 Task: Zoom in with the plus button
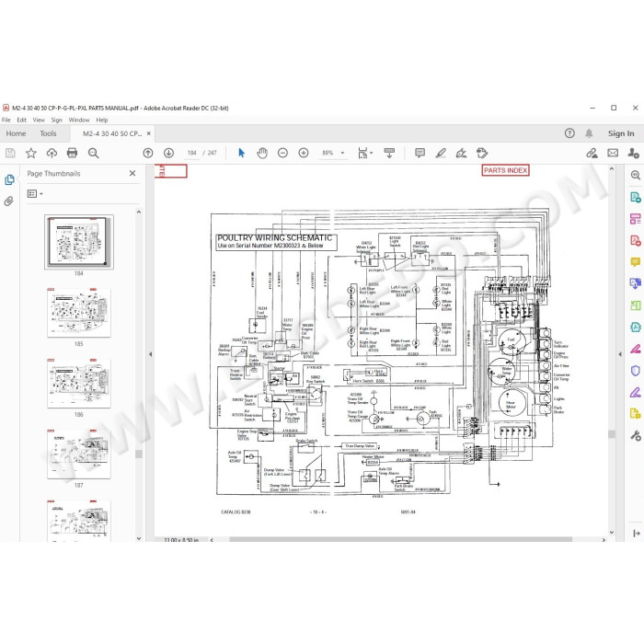[304, 154]
